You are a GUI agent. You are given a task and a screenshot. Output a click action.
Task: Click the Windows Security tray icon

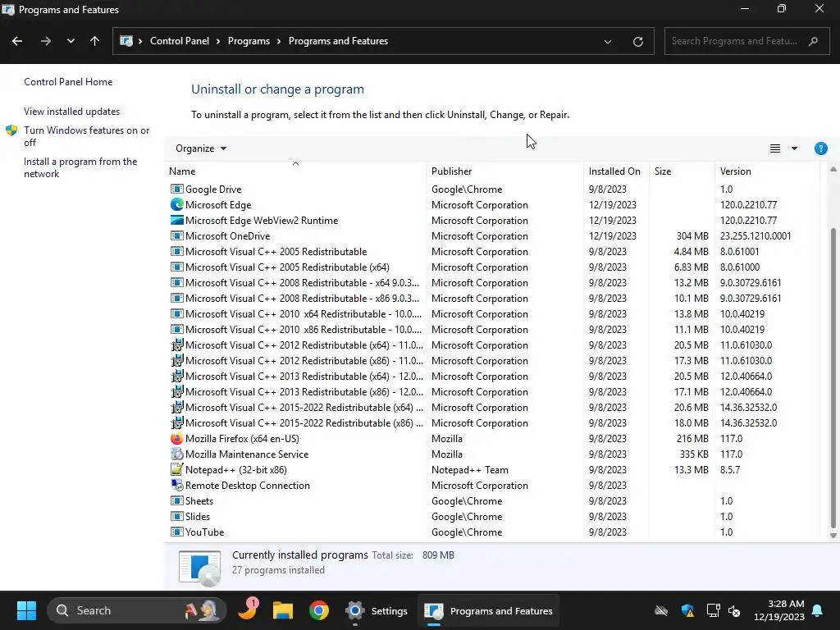[687, 610]
